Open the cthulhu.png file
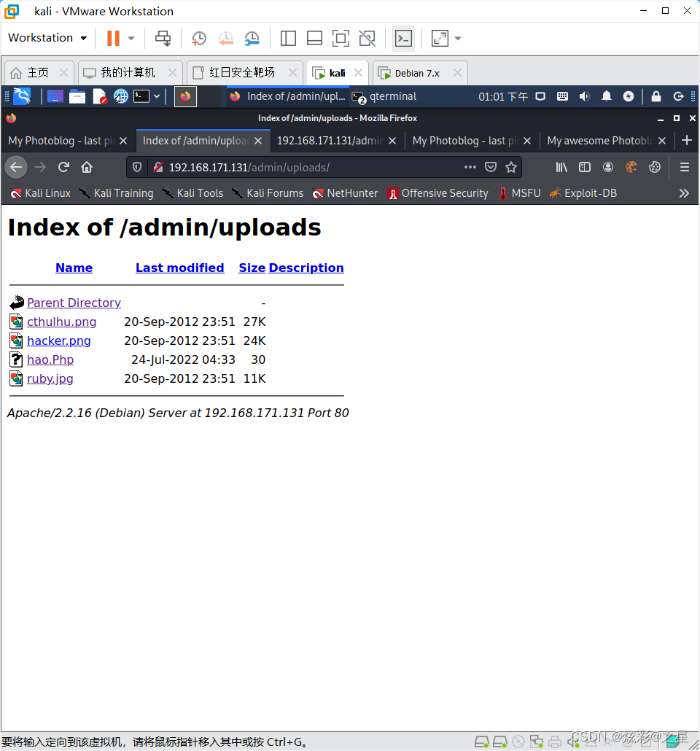The height and width of the screenshot is (751, 700). pos(62,322)
